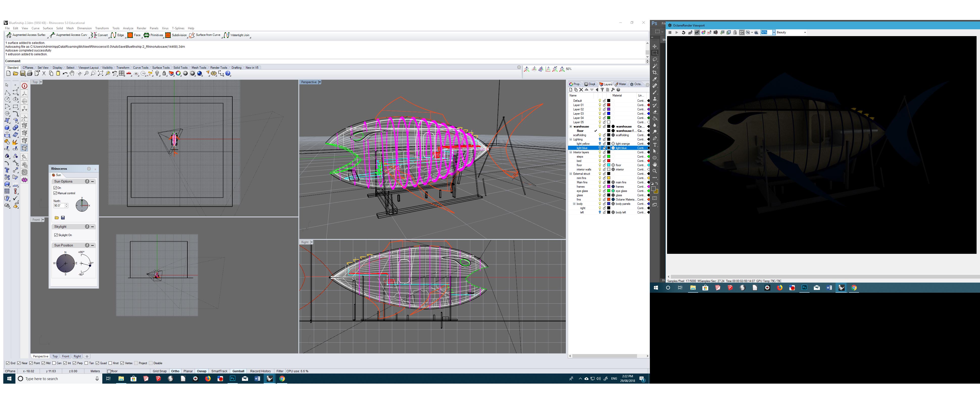The image size is (980, 397).
Task: Open the Perspective viewport dropdown arrow
Action: [x=320, y=82]
